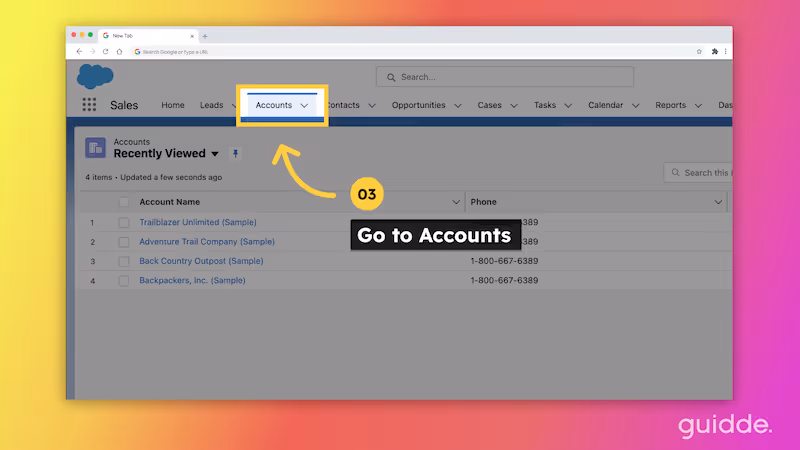This screenshot has width=800, height=450.
Task: Click the Search this list field
Action: [x=698, y=173]
